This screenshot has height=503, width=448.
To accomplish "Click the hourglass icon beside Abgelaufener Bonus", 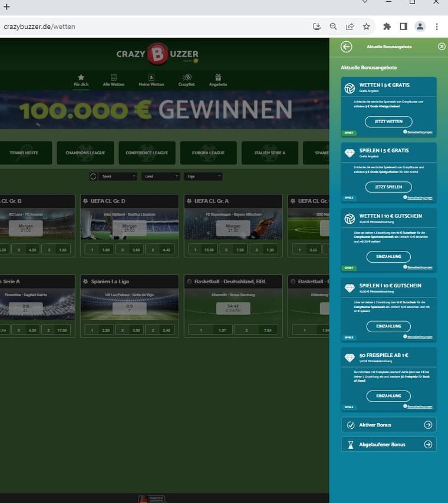I will click(x=351, y=445).
